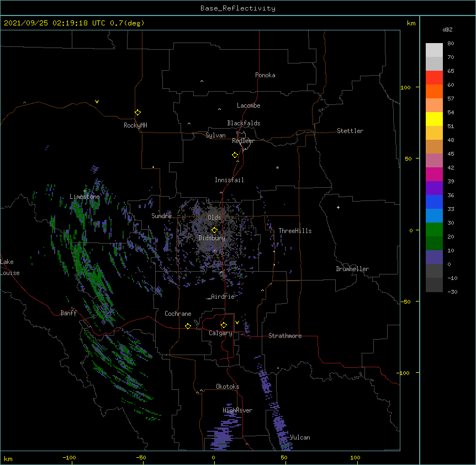Click the Lacombe city label

248,105
